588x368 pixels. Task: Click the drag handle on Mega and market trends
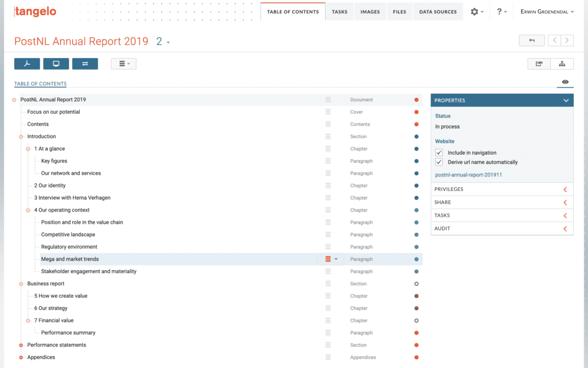point(328,259)
